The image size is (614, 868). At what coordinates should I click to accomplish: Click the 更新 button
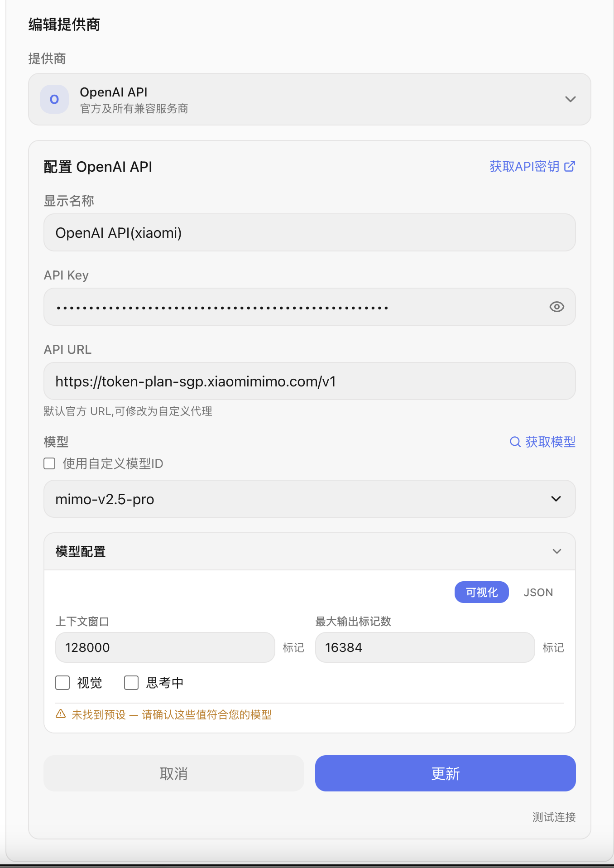tap(446, 773)
